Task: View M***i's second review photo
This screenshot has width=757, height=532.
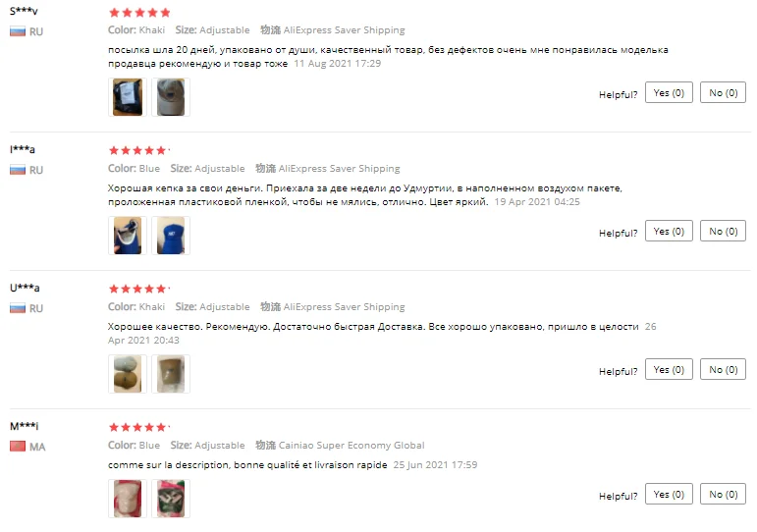Action: [x=171, y=499]
